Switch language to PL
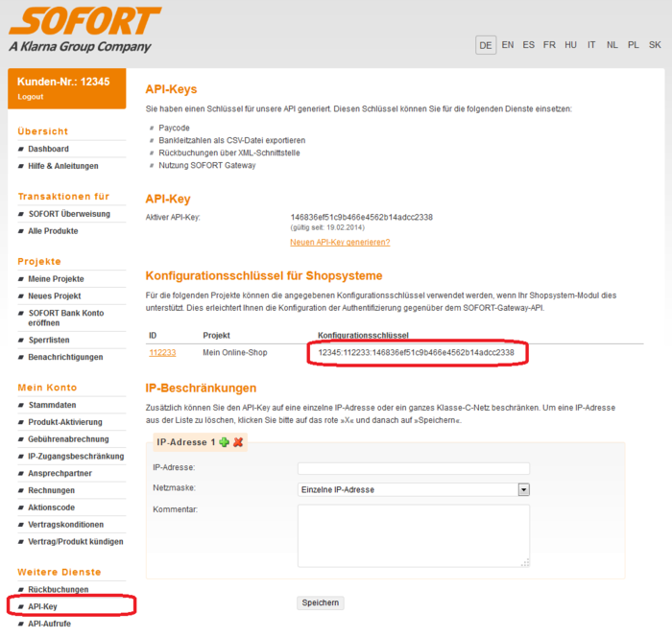This screenshot has width=672, height=637. pos(634,45)
